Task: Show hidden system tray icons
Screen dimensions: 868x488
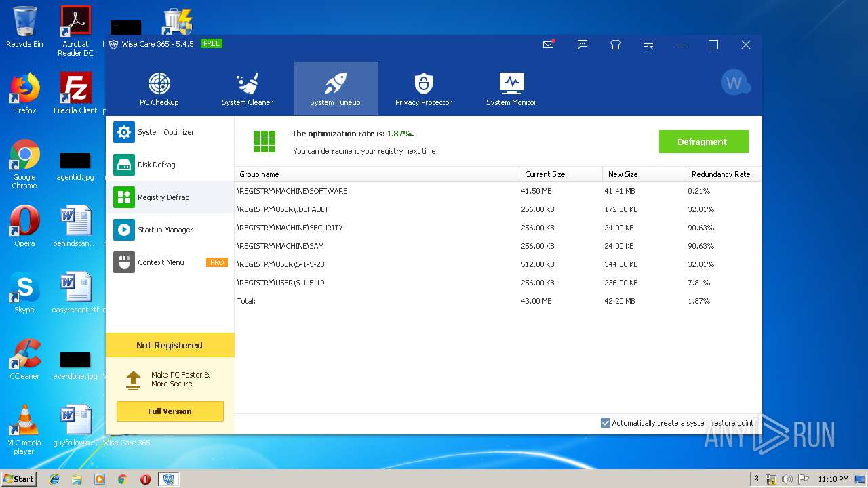Action: tap(756, 479)
